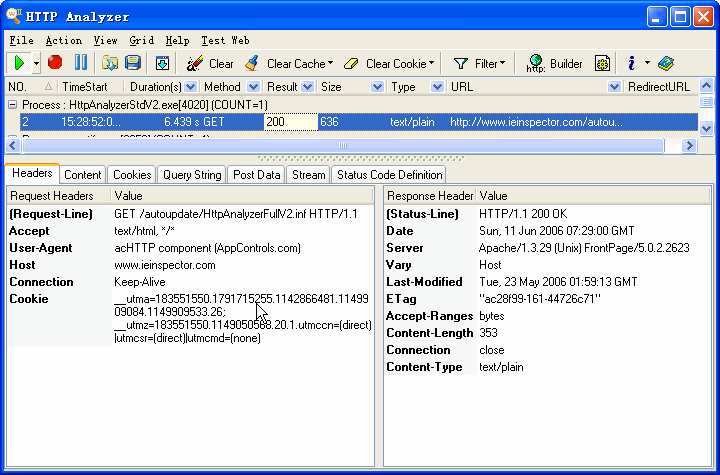Pause capturing with the blue pause icon
720x475 pixels.
pyautogui.click(x=81, y=63)
